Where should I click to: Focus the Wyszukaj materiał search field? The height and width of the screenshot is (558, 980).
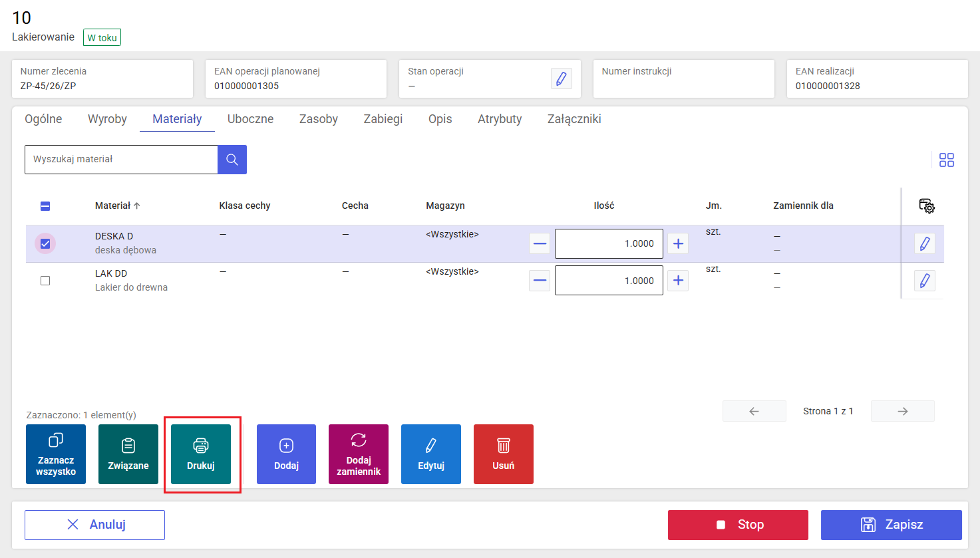point(121,160)
